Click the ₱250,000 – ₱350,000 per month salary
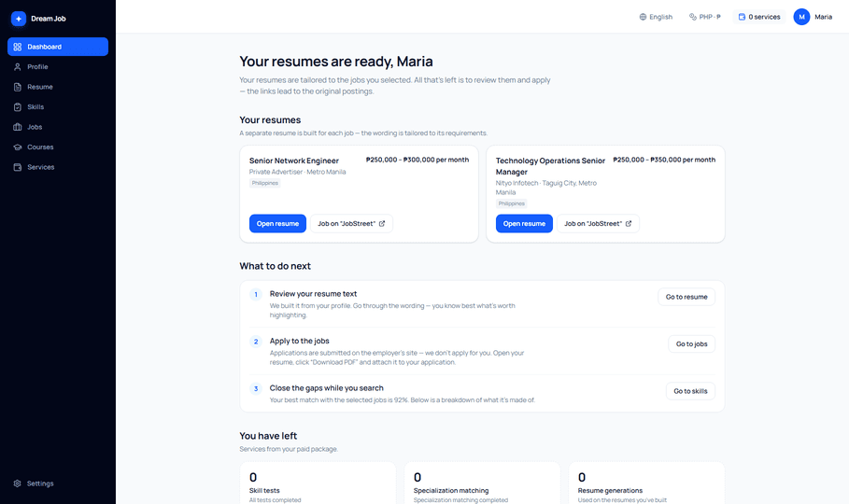This screenshot has width=849, height=504. (664, 160)
